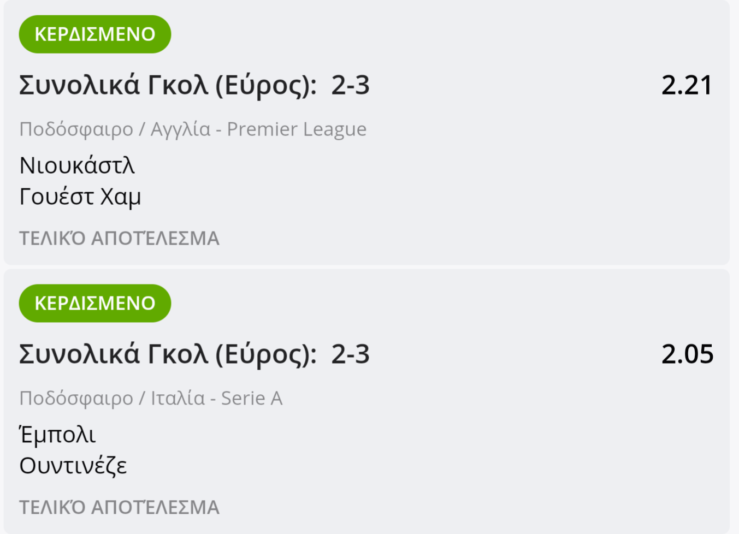Select the 2.05 odds value
The width and height of the screenshot is (739, 534).
pos(687,355)
